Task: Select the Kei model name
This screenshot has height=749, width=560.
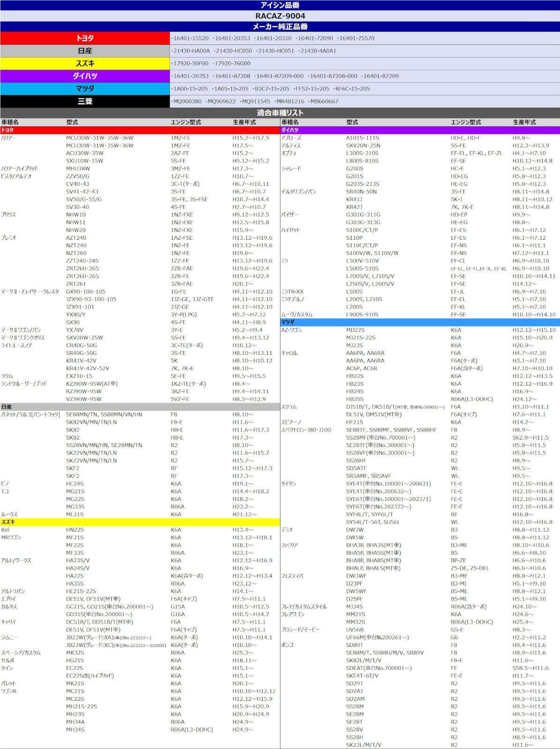Action: pyautogui.click(x=5, y=530)
